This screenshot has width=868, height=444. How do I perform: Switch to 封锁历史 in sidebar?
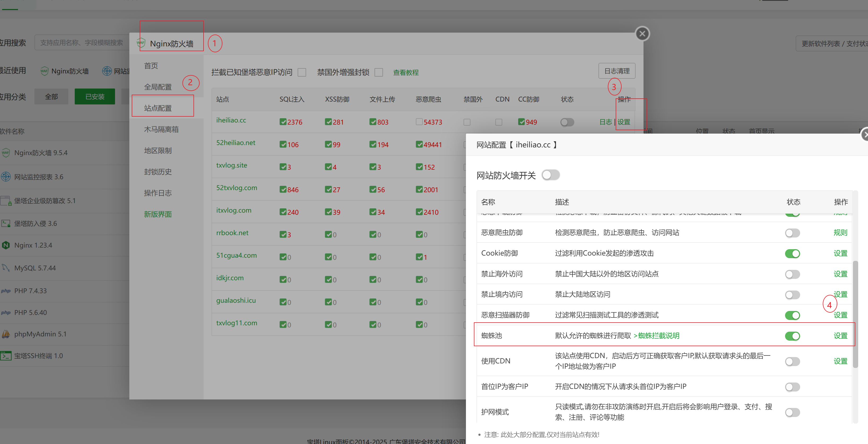[x=158, y=172]
